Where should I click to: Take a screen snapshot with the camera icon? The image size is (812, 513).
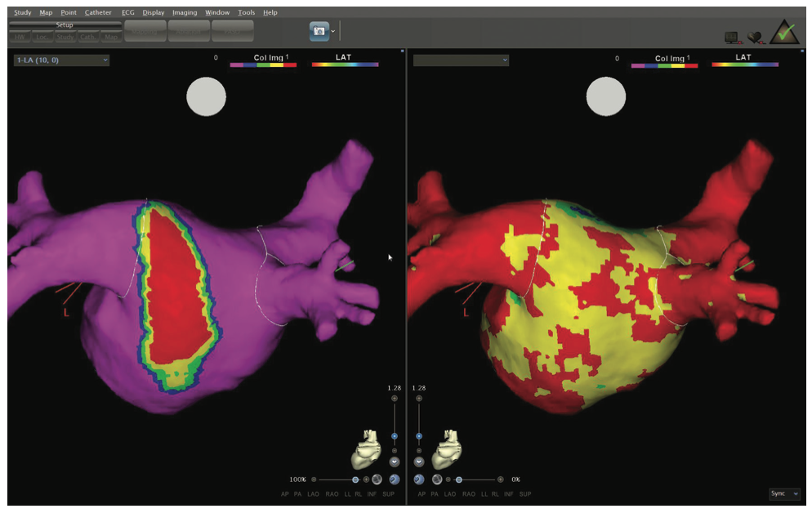coord(320,31)
